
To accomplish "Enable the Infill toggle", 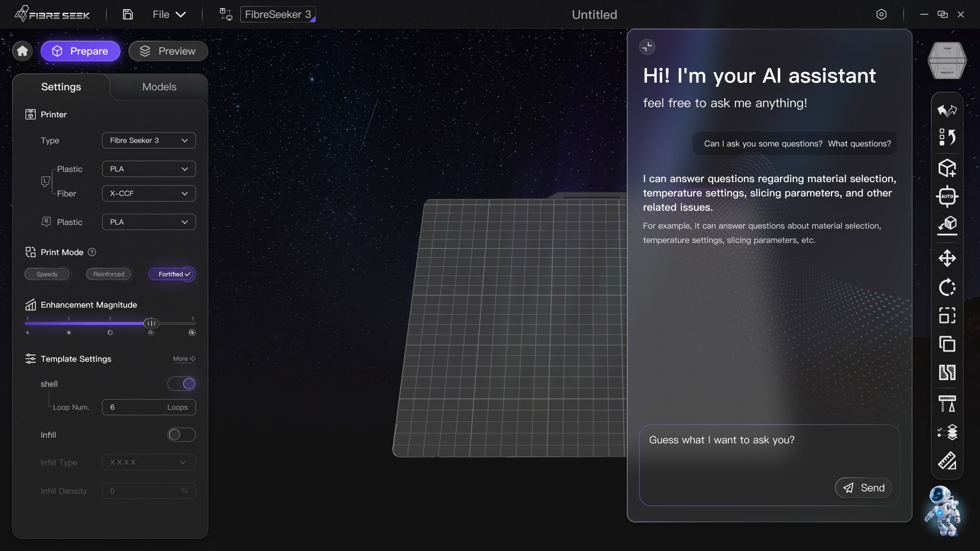I will (x=182, y=435).
